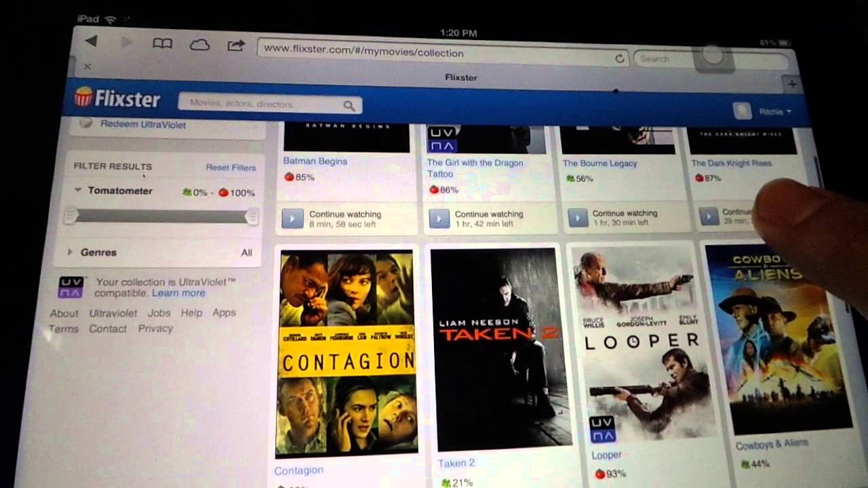Screen dimensions: 868x488
Task: Click the magnifier icon in Flixster search
Action: point(349,106)
